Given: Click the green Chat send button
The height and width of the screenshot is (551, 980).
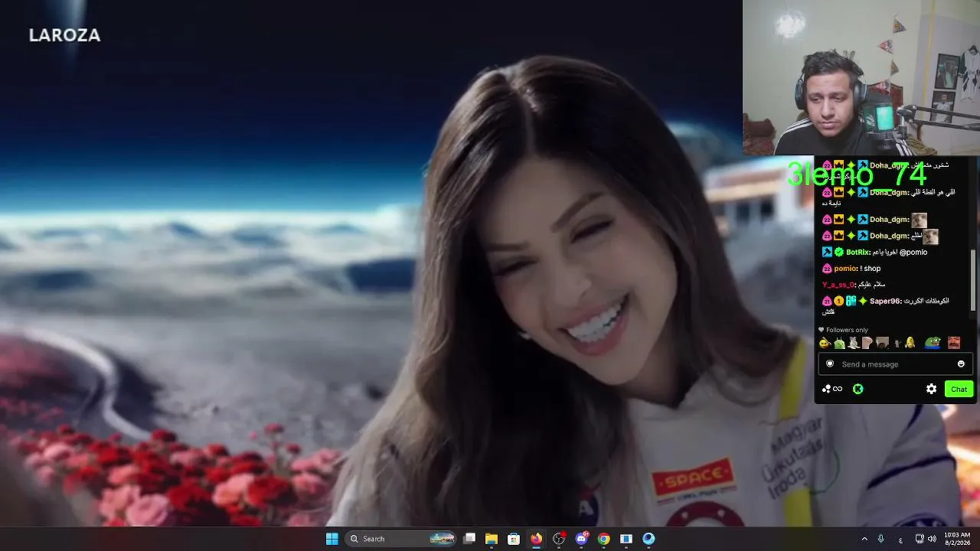Looking at the screenshot, I should [959, 389].
